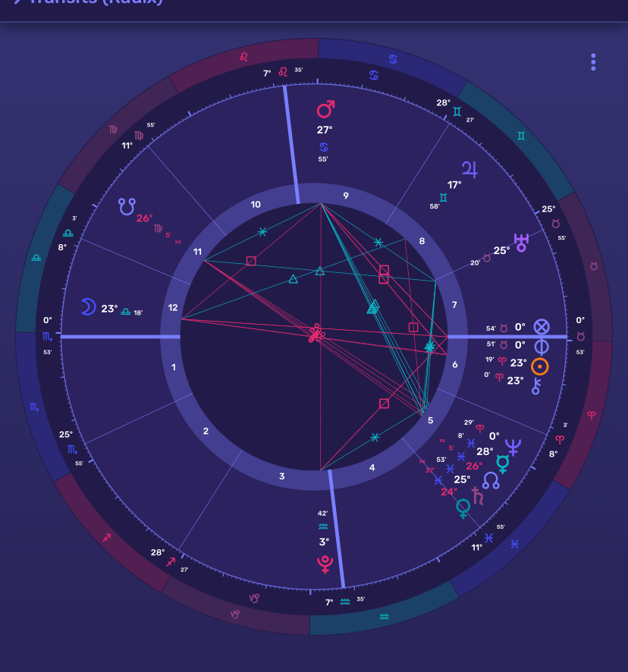Click Pluto's 3° degree value
The width and height of the screenshot is (628, 672).
324,542
